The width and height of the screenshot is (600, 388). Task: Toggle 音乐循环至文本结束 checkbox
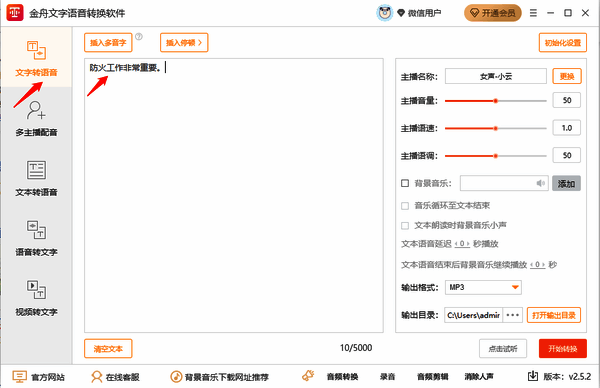(x=405, y=206)
